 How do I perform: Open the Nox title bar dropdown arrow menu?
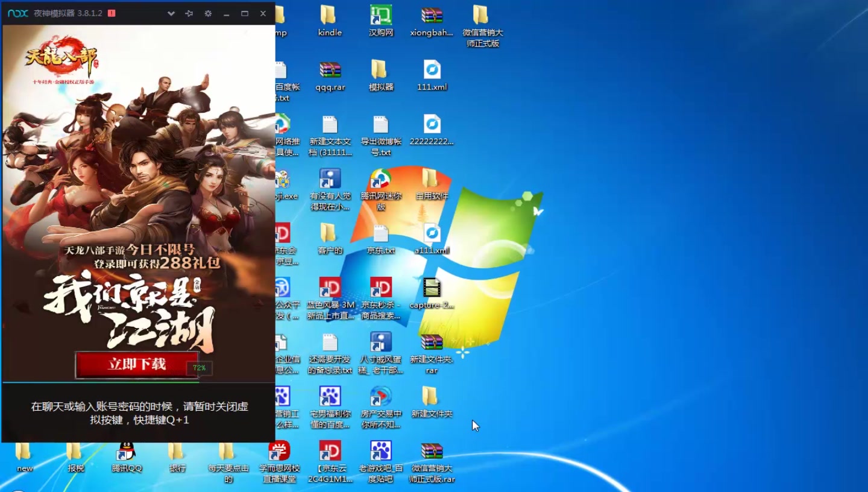point(171,13)
